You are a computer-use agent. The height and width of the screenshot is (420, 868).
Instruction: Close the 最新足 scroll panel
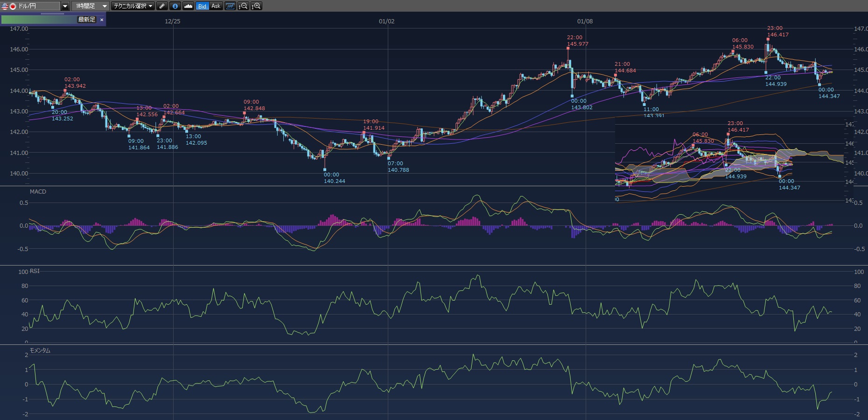[x=102, y=20]
